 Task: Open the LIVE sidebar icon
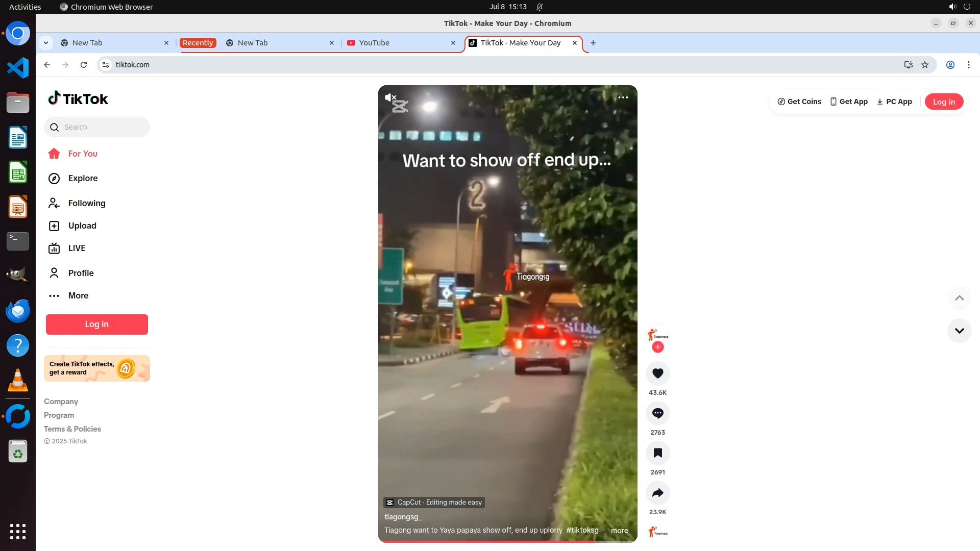coord(54,248)
